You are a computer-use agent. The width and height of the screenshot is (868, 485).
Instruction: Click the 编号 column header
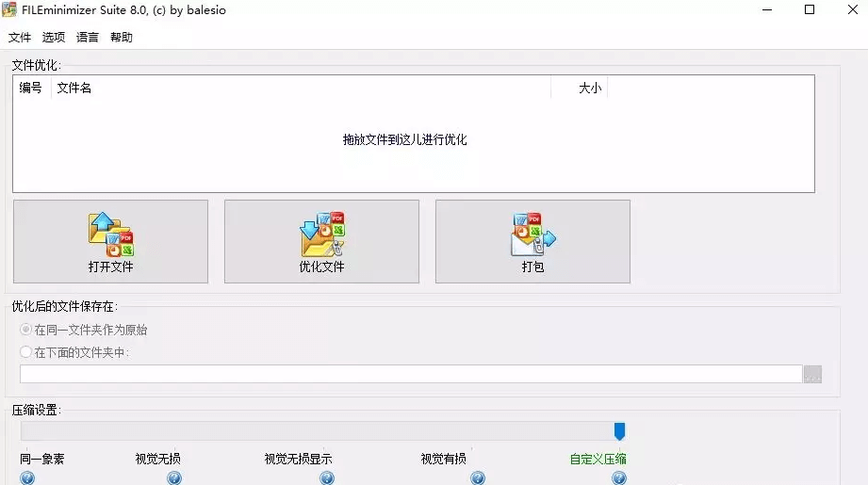pos(31,88)
